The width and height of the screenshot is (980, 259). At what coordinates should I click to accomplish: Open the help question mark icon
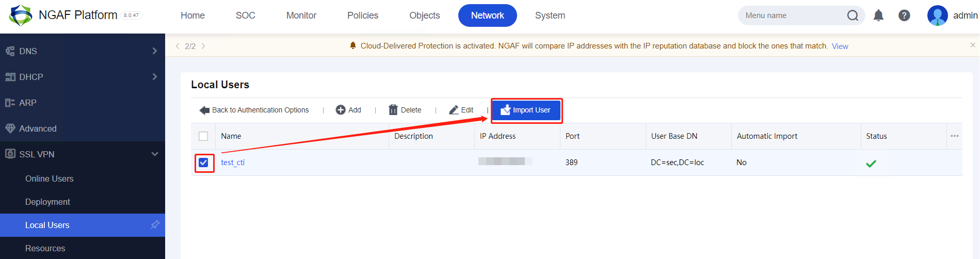click(904, 15)
